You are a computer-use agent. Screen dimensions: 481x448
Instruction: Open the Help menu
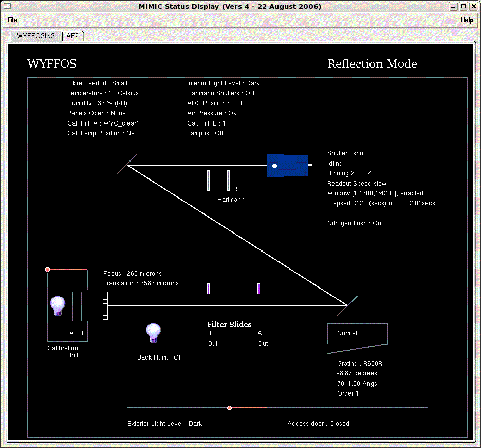(x=467, y=20)
